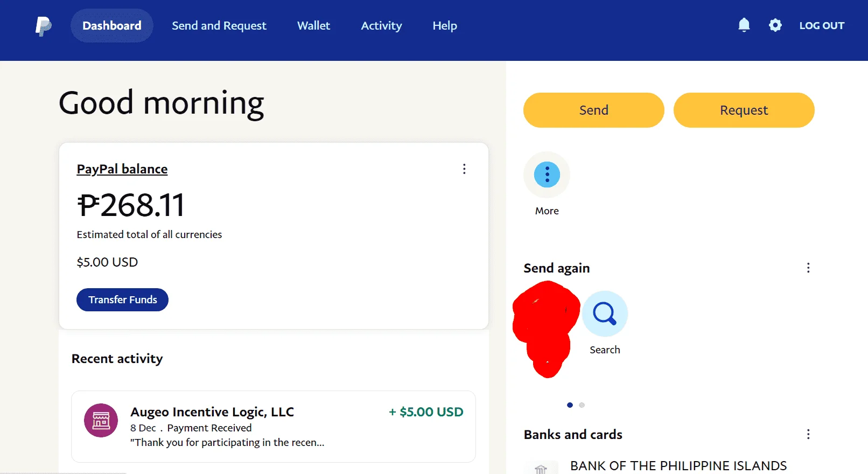Open the PayPal balance link
The width and height of the screenshot is (868, 474).
click(122, 169)
